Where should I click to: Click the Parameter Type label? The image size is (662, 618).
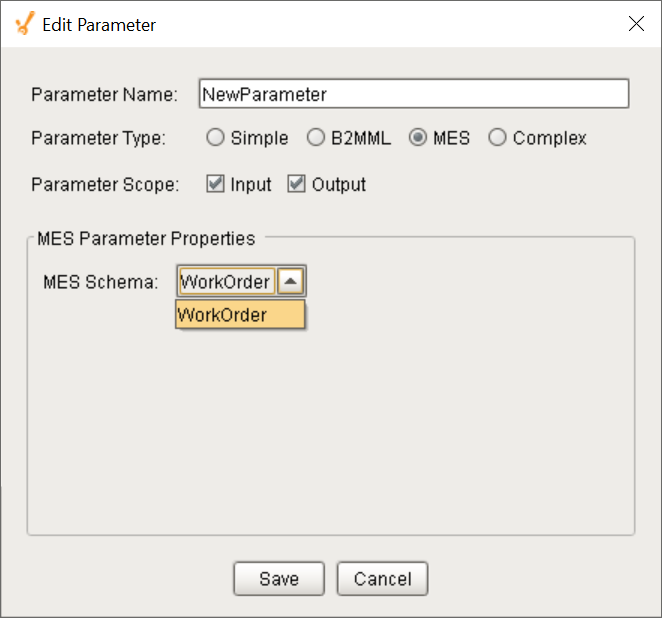[99, 139]
